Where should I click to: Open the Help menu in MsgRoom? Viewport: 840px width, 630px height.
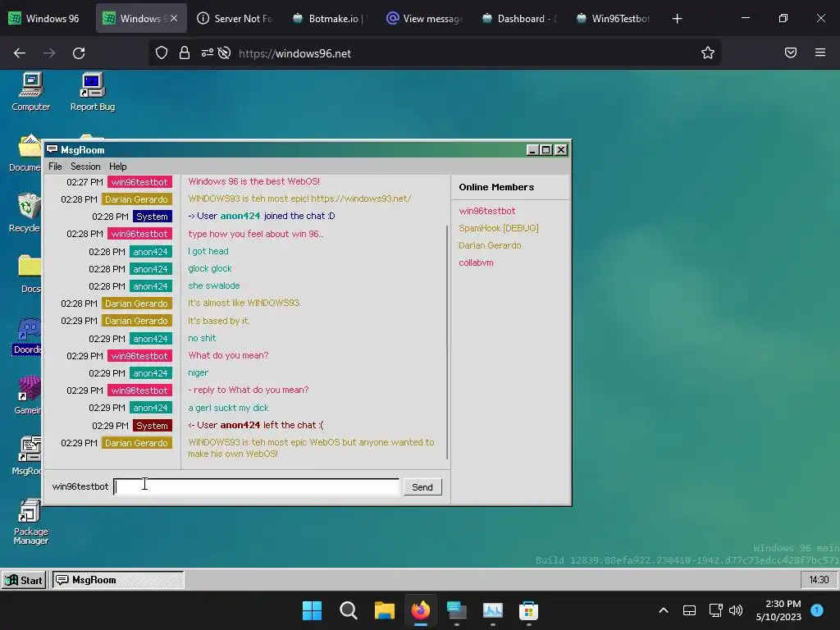pos(118,167)
